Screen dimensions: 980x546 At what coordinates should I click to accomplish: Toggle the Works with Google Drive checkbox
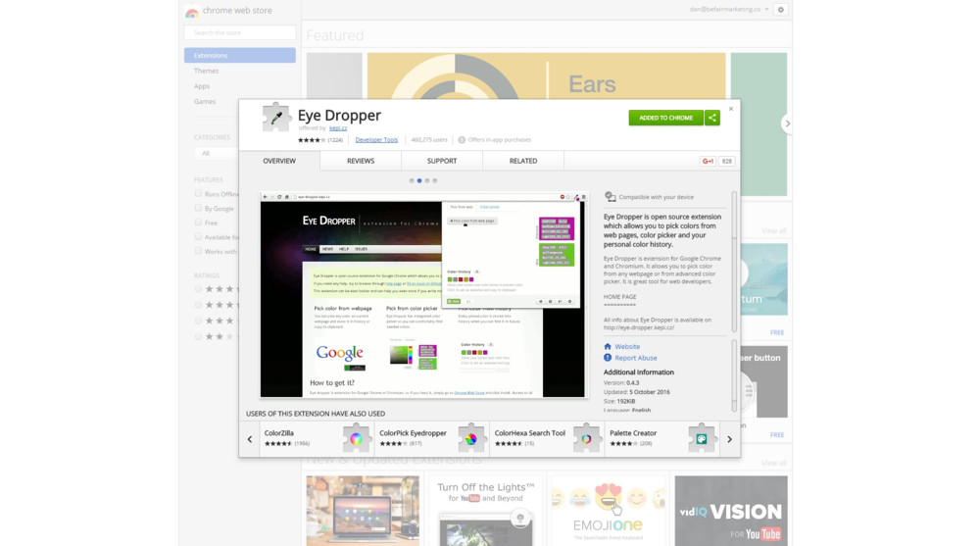point(198,251)
